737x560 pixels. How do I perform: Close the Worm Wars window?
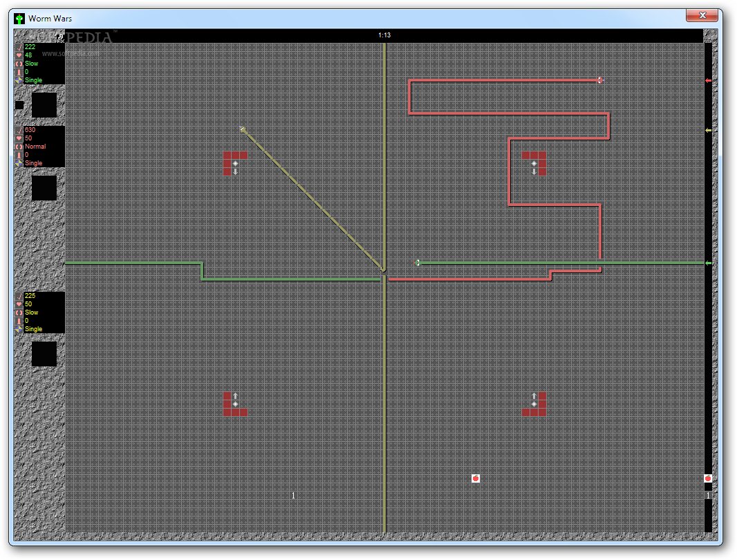click(702, 15)
